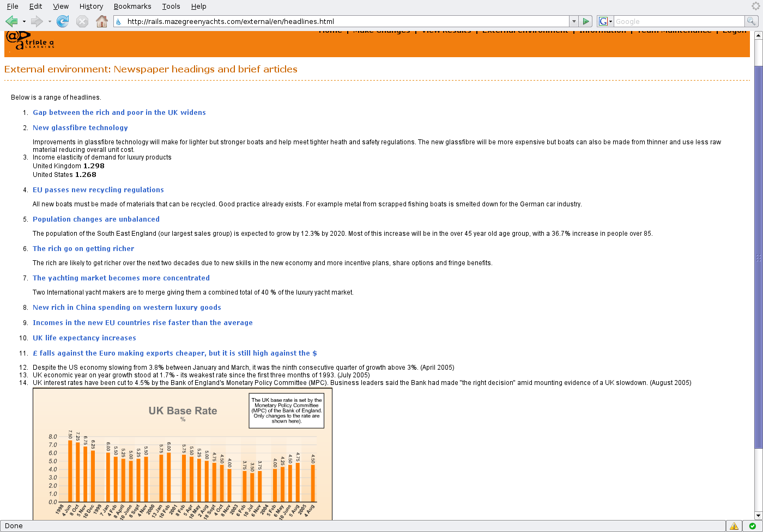763x532 pixels.
Task: Click the Home icon in the toolbar
Action: 101,21
